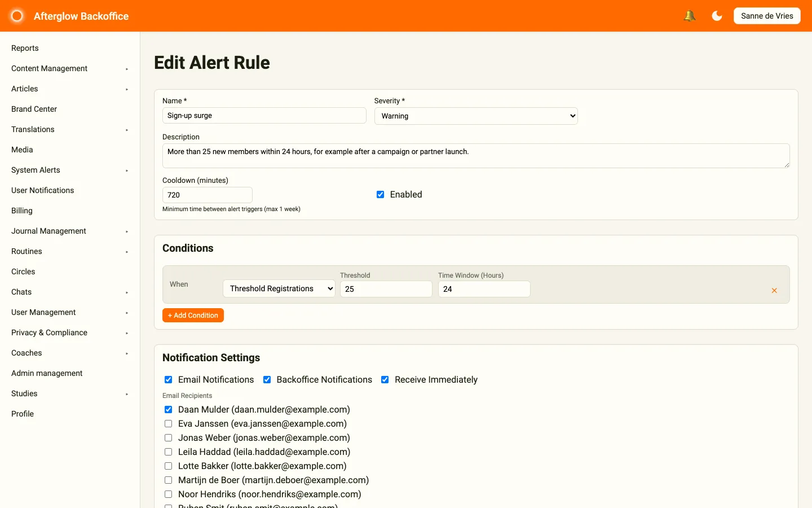The image size is (812, 508).
Task: Toggle Backoffice Notifications checkbox
Action: pos(267,380)
